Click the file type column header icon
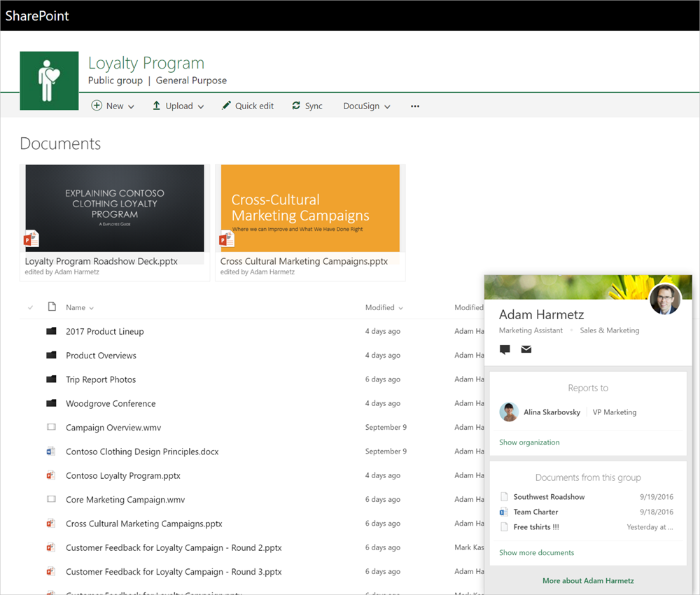This screenshot has width=700, height=595. tap(51, 307)
